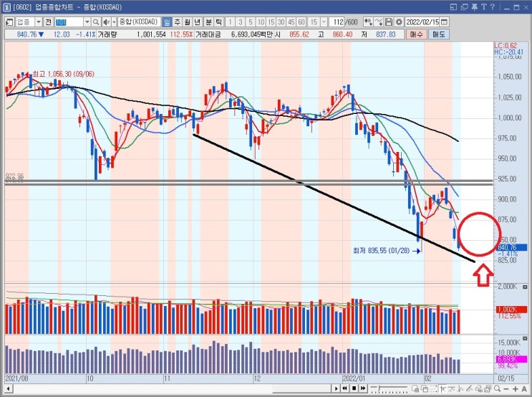Select the minute '분' period toggle
The image size is (532, 397).
click(208, 22)
